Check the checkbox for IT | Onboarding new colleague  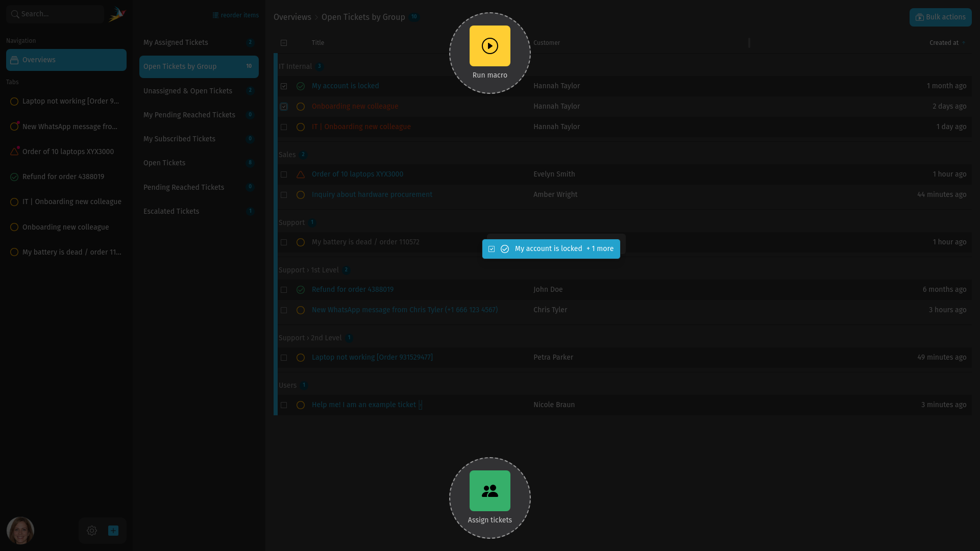(x=284, y=127)
